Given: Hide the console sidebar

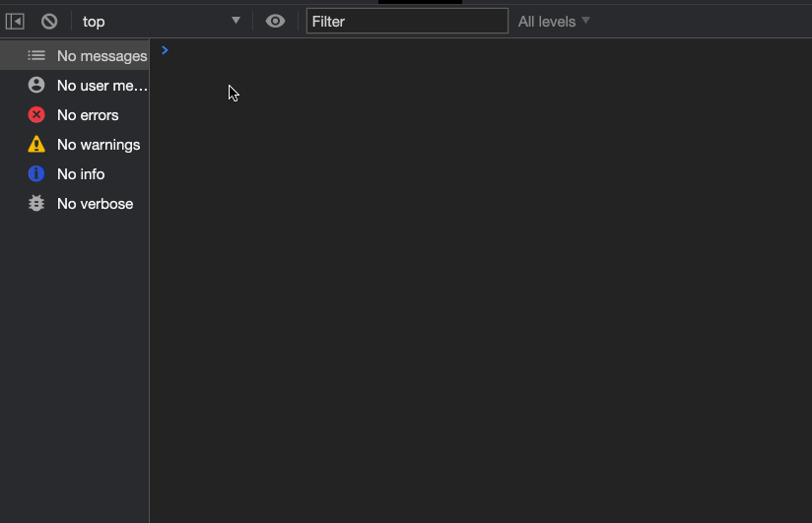Looking at the screenshot, I should point(15,22).
